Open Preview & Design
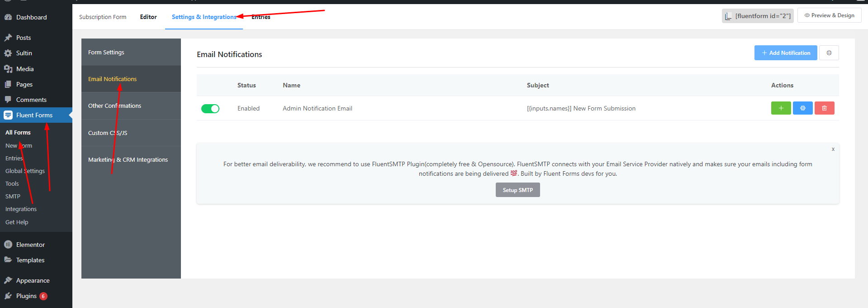868x308 pixels. (829, 15)
